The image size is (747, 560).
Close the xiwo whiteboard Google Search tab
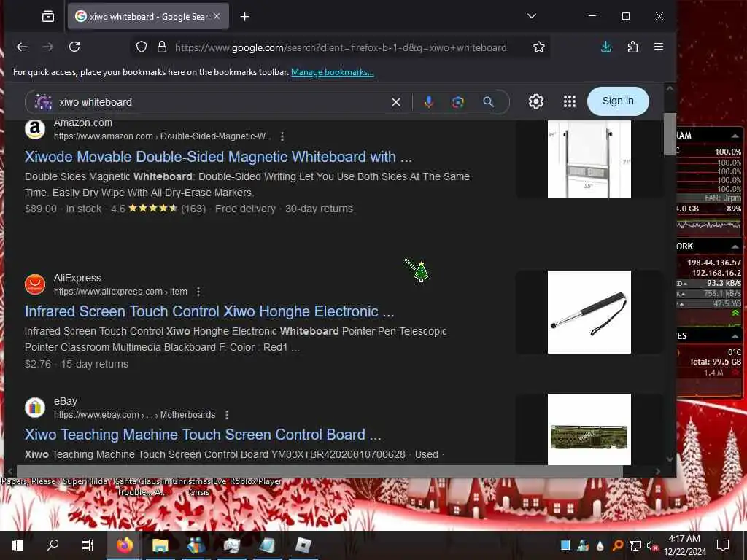pos(217,16)
